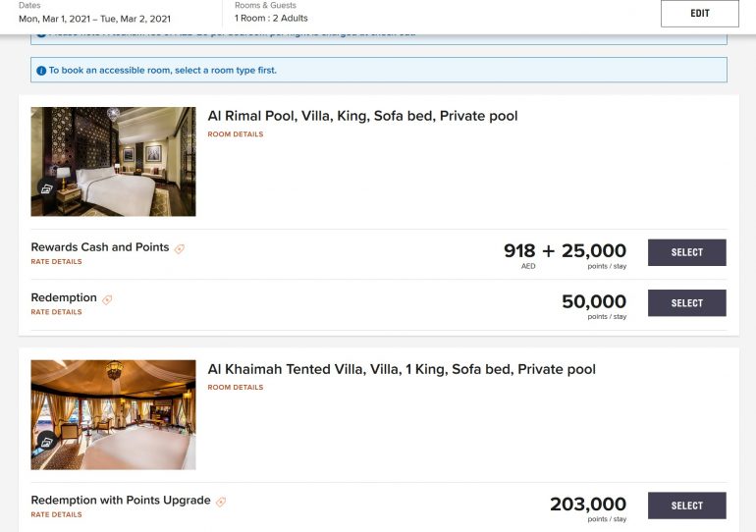
Task: Open photo gallery icon on Al Rimal image
Action: [x=46, y=188]
